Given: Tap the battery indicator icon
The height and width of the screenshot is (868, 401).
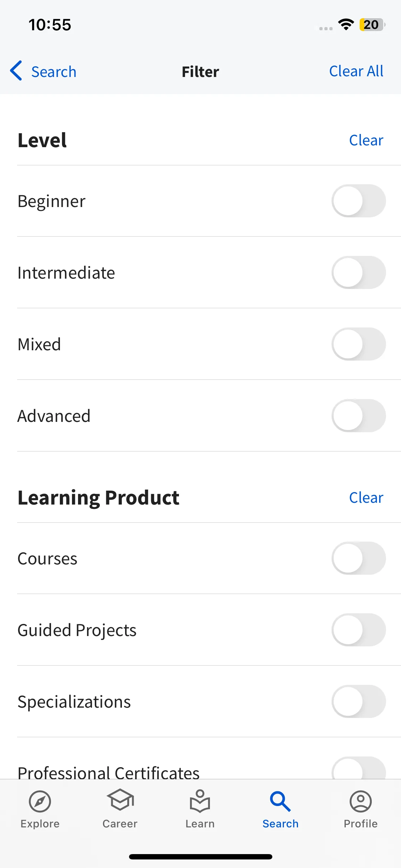Looking at the screenshot, I should tap(372, 25).
